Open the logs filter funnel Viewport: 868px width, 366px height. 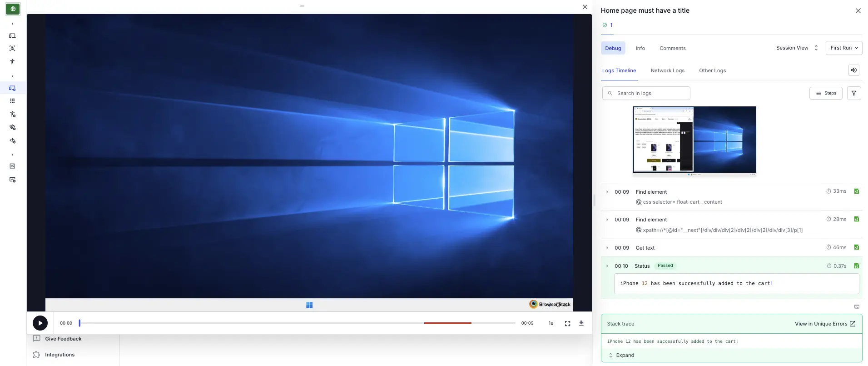854,93
